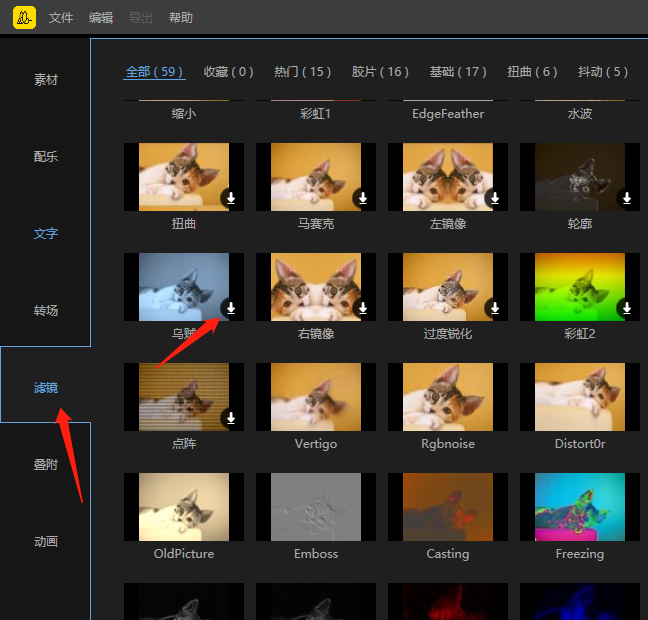The width and height of the screenshot is (648, 620).
Task: Open the 转场 transitions panel
Action: [x=46, y=311]
